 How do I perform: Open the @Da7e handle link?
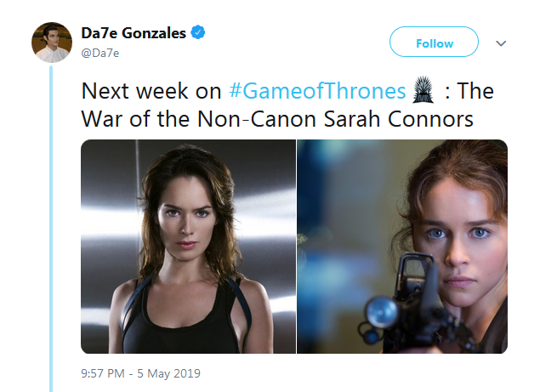click(100, 53)
